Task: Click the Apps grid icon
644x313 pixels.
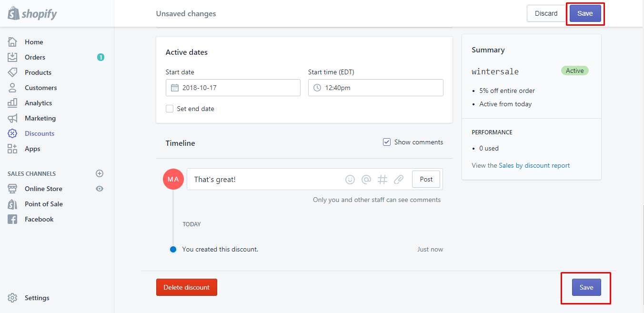Action: [13, 149]
